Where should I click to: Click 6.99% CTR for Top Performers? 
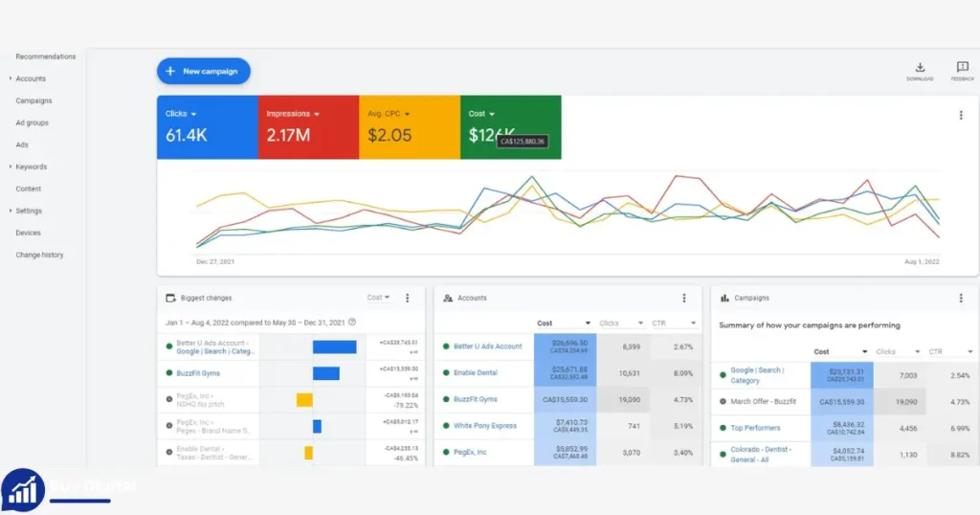[x=960, y=428]
